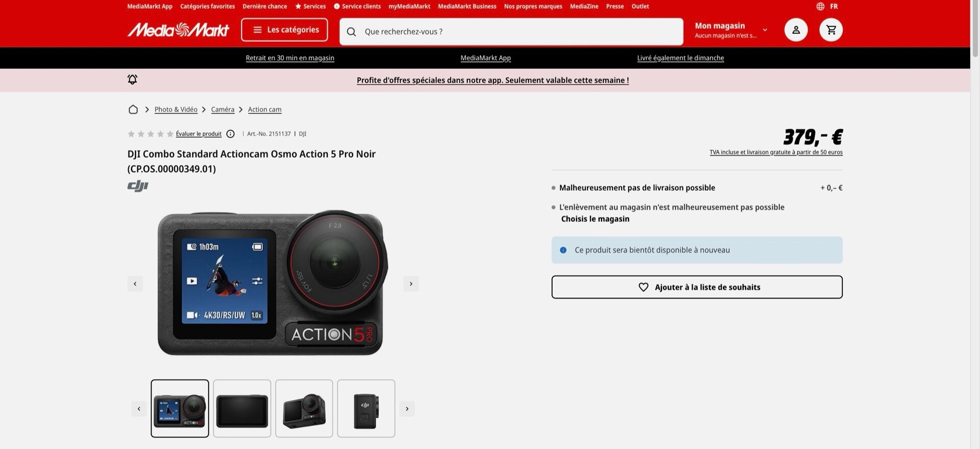The image size is (980, 449).
Task: Click the product star rating
Action: point(151,134)
